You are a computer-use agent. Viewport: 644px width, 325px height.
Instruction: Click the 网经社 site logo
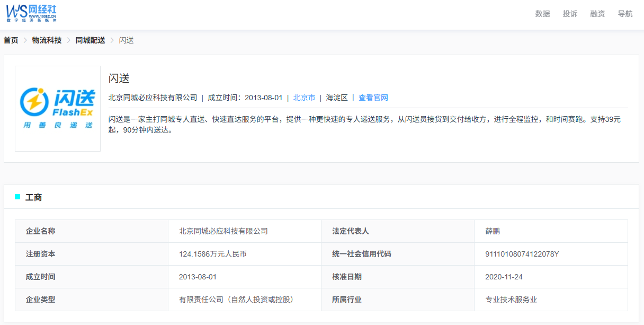point(31,13)
